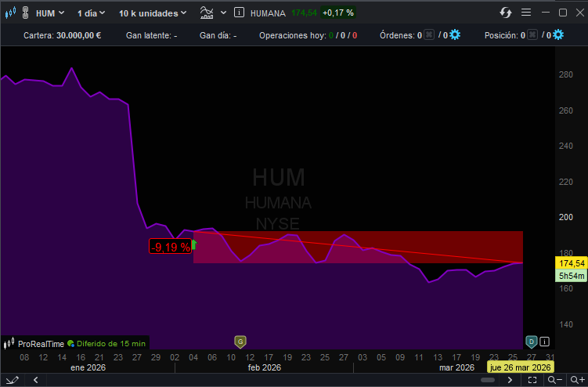Screen dimensions: 588x387
Task: Move the chart right with forward arrow
Action: click(x=510, y=380)
